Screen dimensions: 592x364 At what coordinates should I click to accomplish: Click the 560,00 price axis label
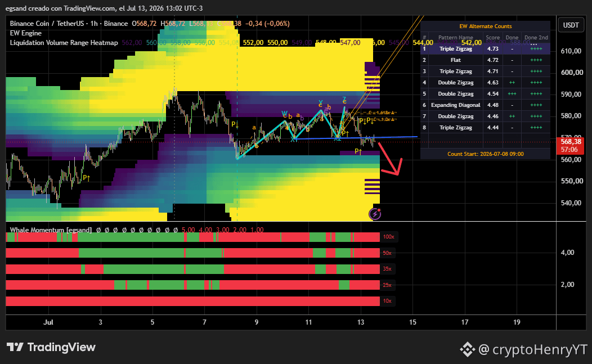(x=571, y=159)
